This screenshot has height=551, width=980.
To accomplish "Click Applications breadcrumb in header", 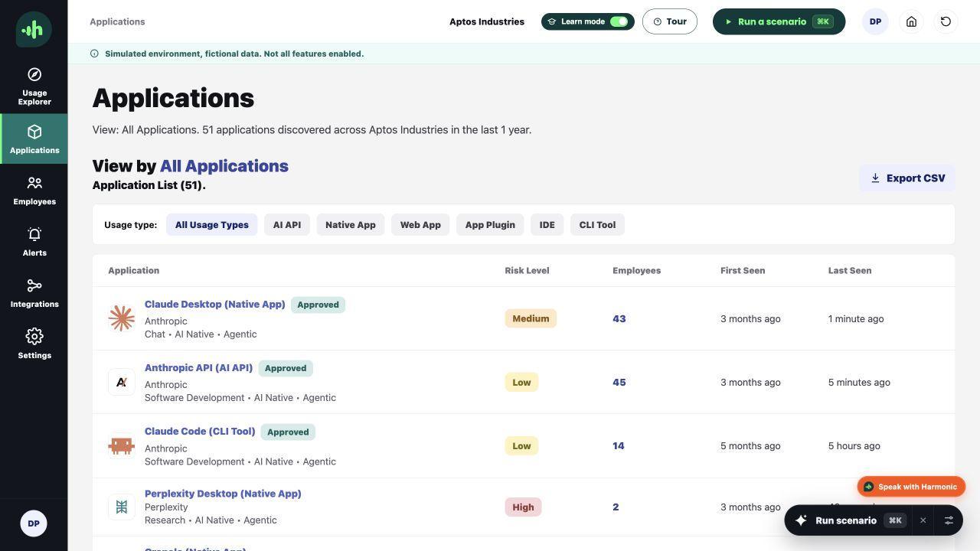I will tap(117, 21).
